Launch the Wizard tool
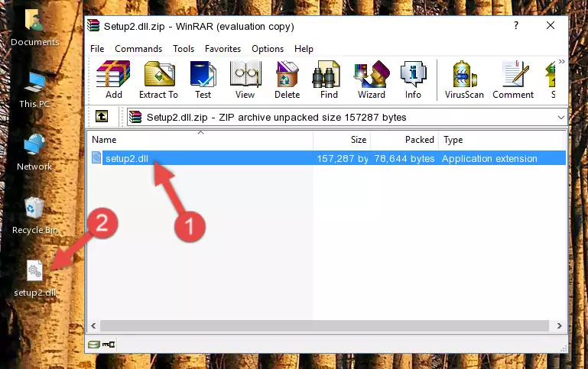Viewport: 588px width, 369px height. tap(372, 79)
